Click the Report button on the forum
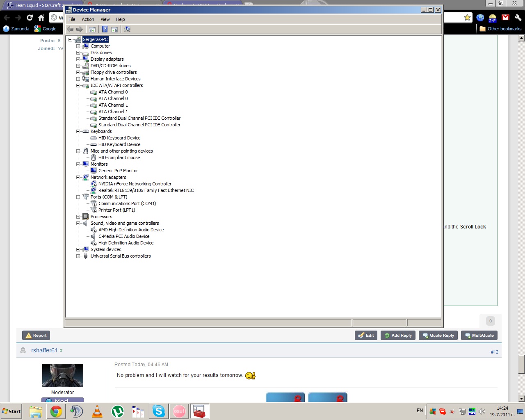The image size is (525, 420). [36, 336]
